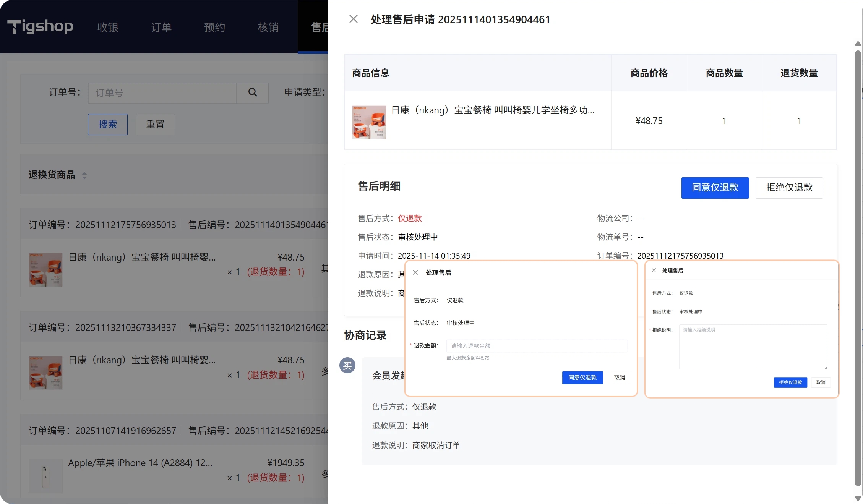Go to the 核销 navigation tab
The width and height of the screenshot is (863, 504).
[x=268, y=28]
